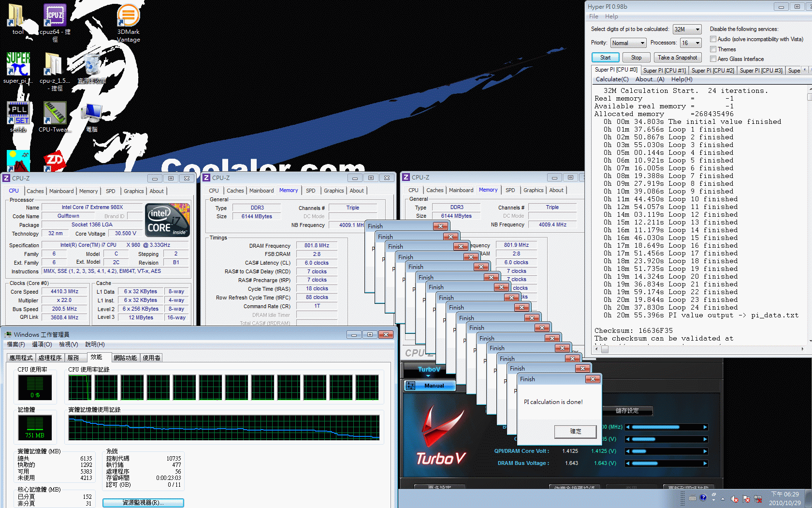Click the Take a Snapshot button
The image size is (812, 508).
tap(677, 58)
